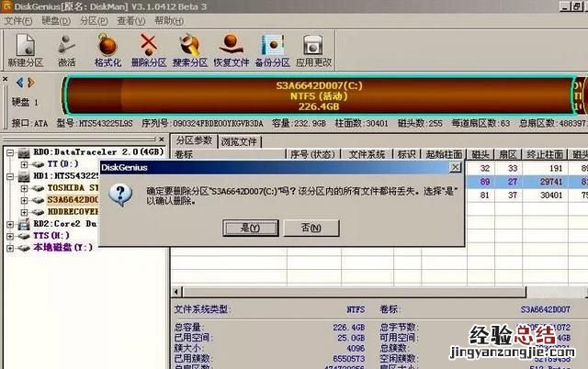The width and height of the screenshot is (588, 369).
Task: Close the DiskGenius confirmation dialog
Action: (x=456, y=167)
